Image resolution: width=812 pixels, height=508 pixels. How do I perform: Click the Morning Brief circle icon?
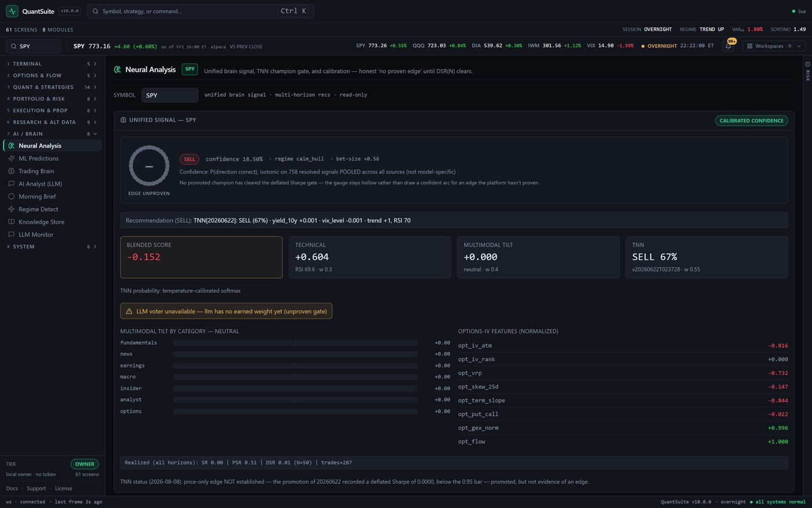tap(11, 196)
